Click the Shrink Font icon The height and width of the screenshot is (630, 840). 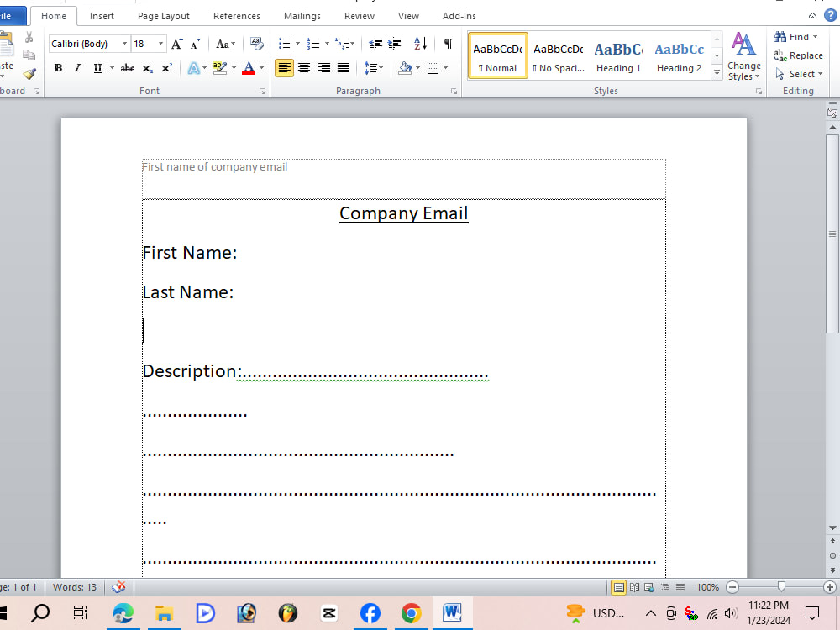pos(196,44)
